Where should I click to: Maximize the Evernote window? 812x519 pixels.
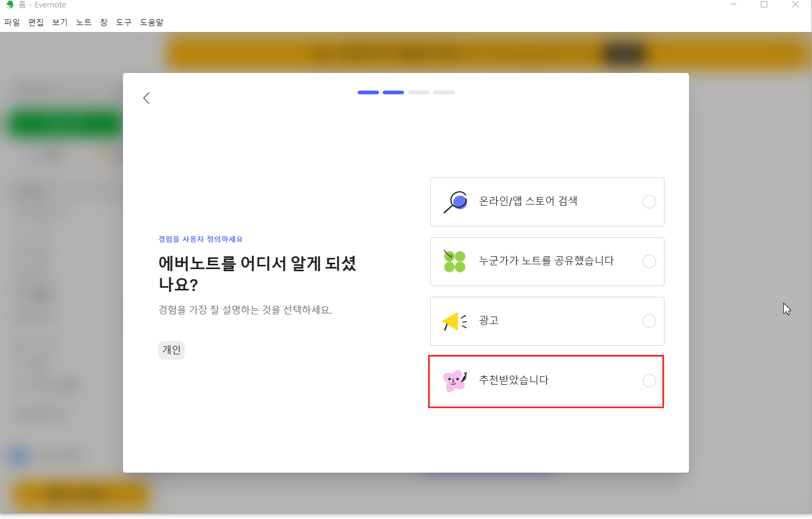pyautogui.click(x=764, y=5)
